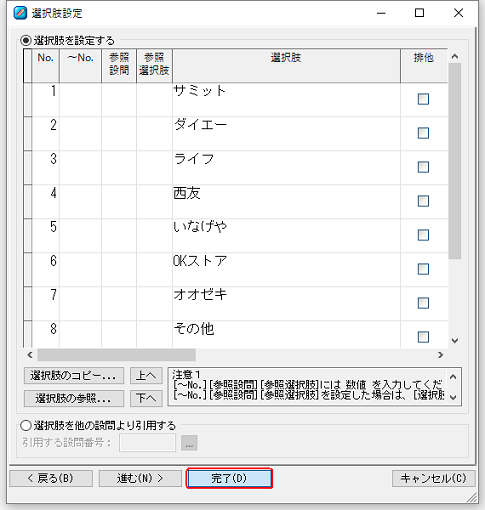Select the いなげや choice cell
The height and width of the screenshot is (510, 485).
click(x=286, y=236)
